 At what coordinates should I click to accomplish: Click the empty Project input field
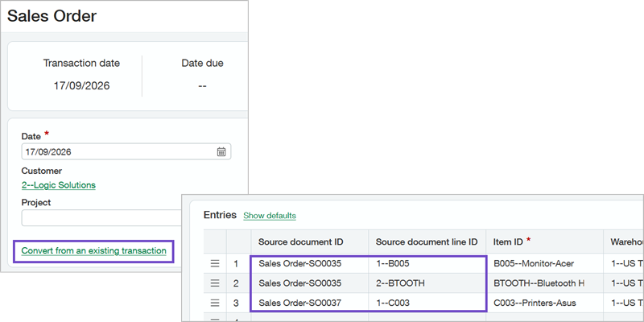pos(101,218)
